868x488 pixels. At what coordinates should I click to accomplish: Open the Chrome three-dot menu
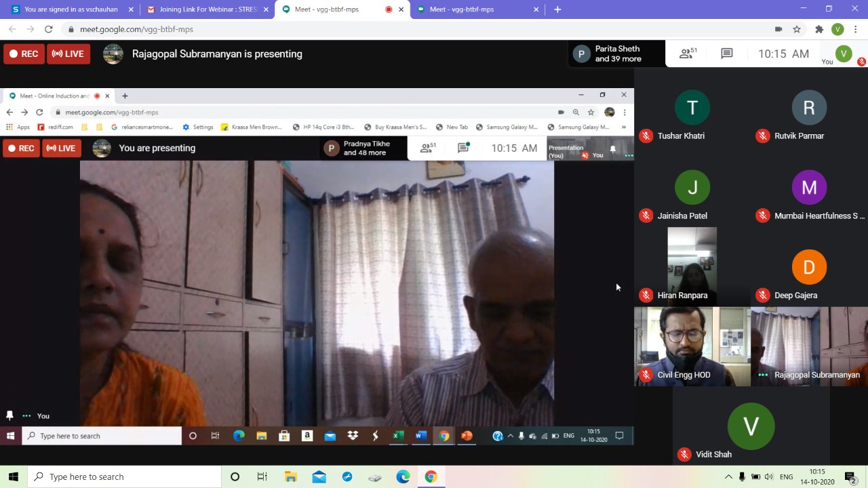[856, 29]
